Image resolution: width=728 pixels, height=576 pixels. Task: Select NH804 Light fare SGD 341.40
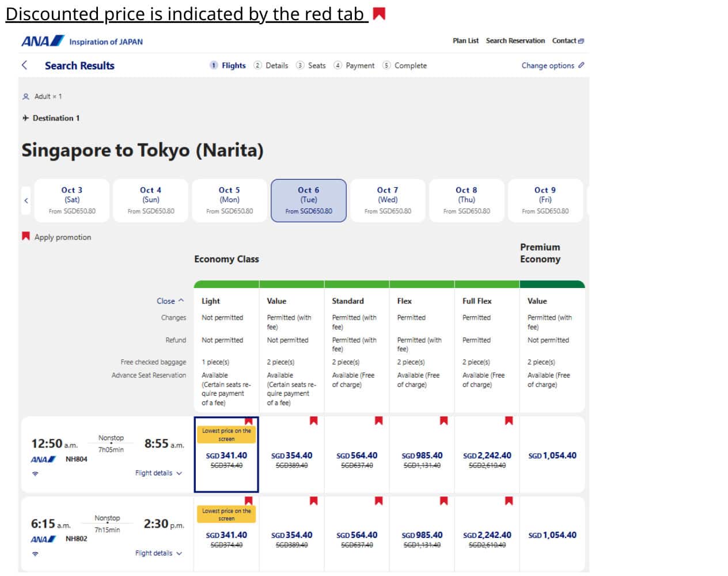pos(226,456)
